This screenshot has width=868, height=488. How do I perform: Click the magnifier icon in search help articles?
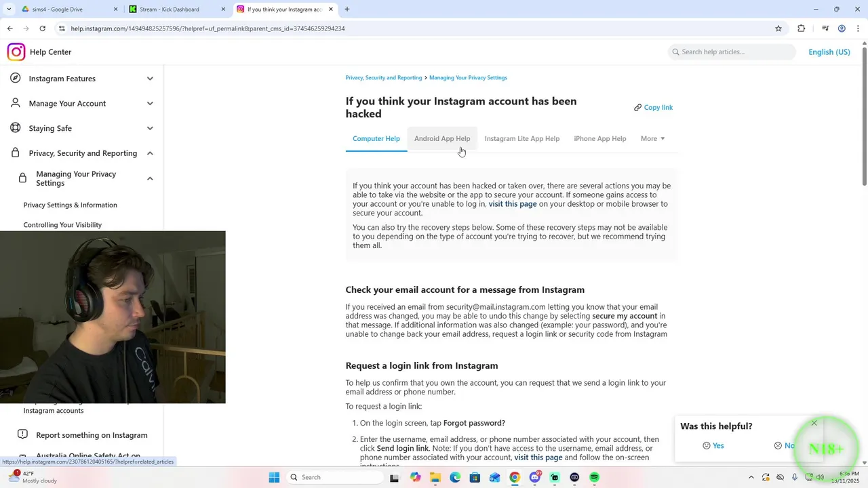[x=675, y=52]
